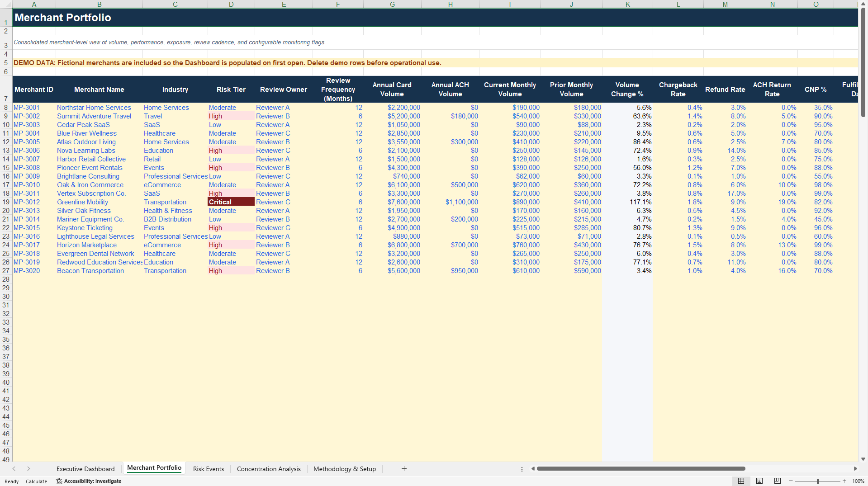Select column D header
Screen dimensions: 868x486
point(231,4)
